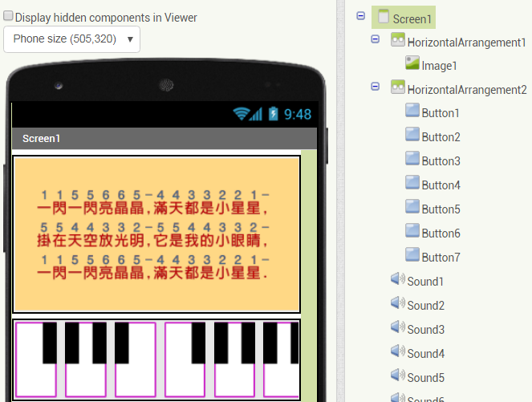
Task: Select Button2 label in components tree
Action: [441, 137]
